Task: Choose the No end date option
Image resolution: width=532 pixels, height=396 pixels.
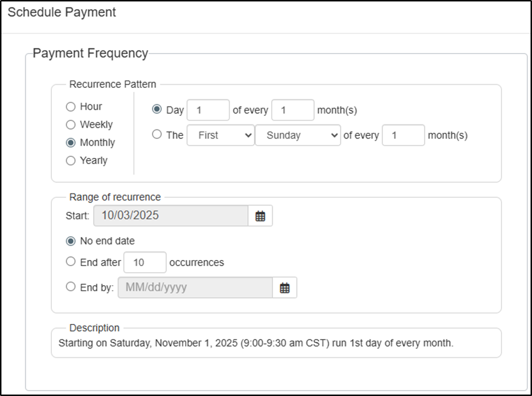Action: point(70,241)
